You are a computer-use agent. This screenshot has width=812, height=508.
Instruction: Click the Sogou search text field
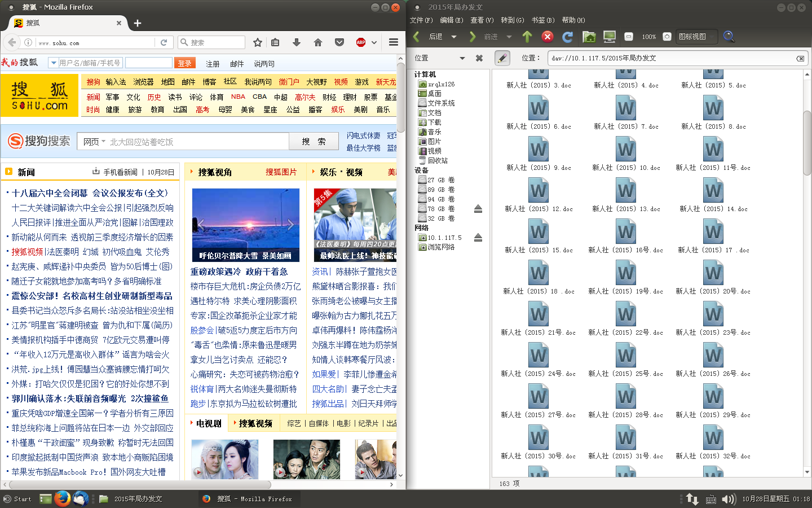coord(197,142)
